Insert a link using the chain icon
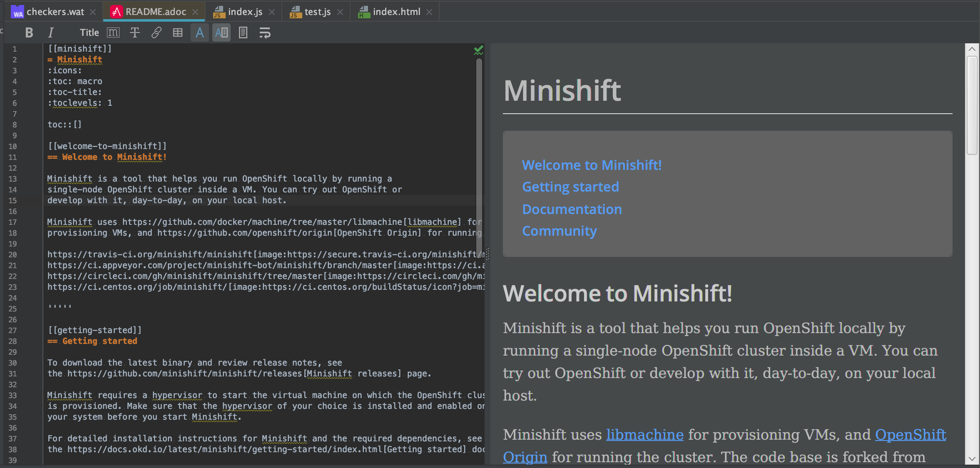980x468 pixels. 157,32
